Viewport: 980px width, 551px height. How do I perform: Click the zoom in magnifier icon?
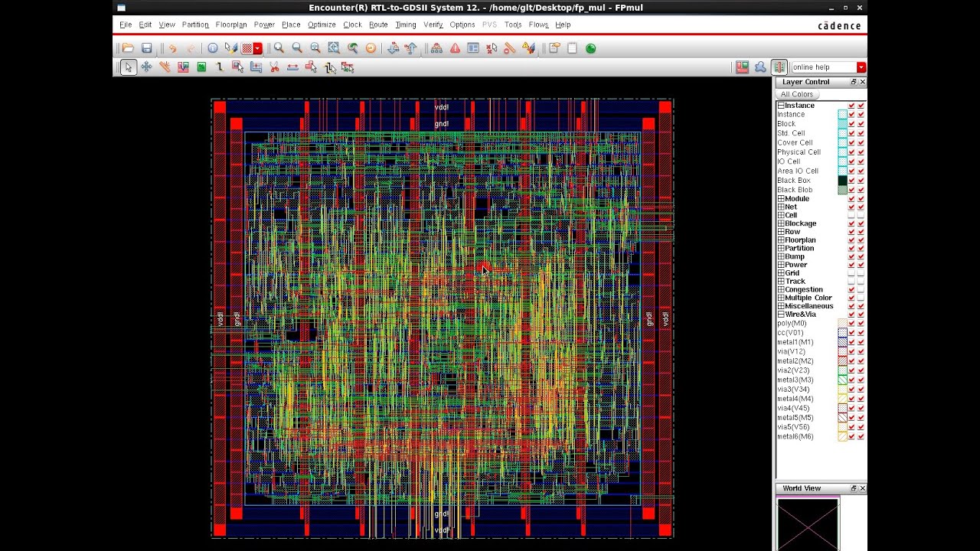[x=279, y=48]
